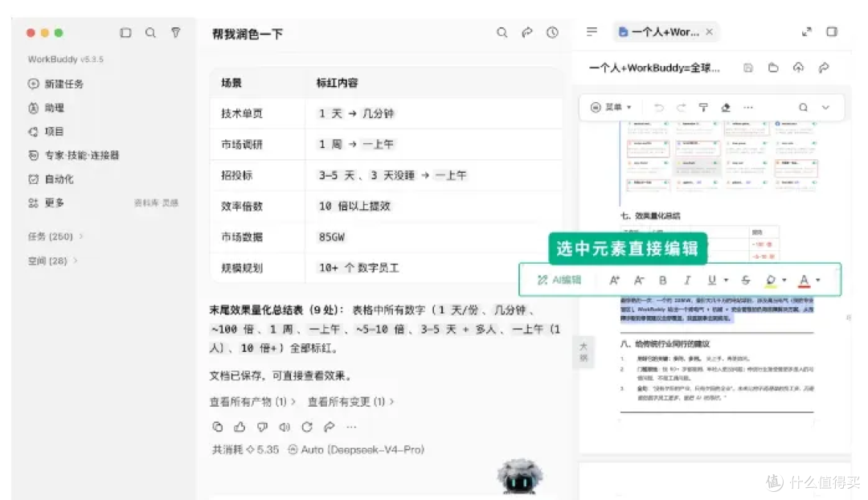Screen dimensions: 868x500
Task: Share the reply with the arrow icon
Action: [x=330, y=427]
